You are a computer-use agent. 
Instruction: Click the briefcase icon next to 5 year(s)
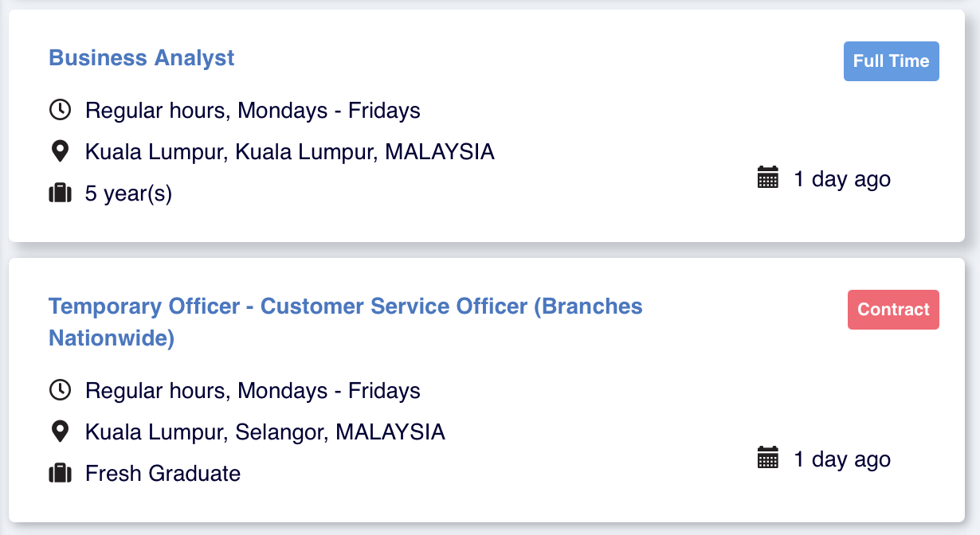click(61, 193)
